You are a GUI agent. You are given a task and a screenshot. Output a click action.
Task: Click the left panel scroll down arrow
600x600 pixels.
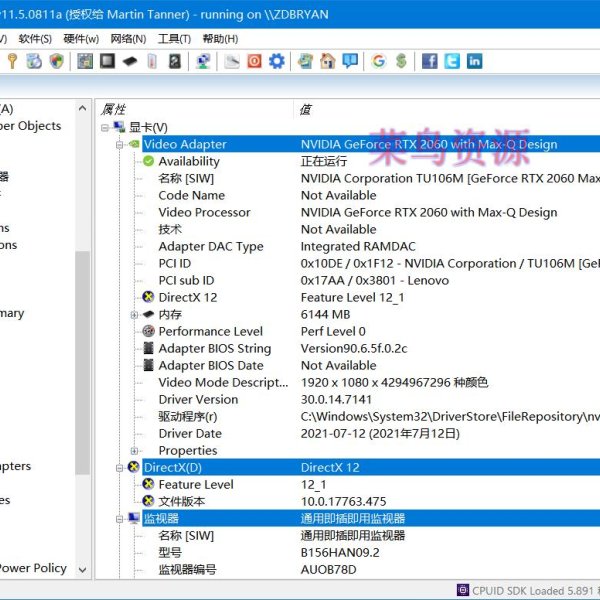(x=82, y=570)
